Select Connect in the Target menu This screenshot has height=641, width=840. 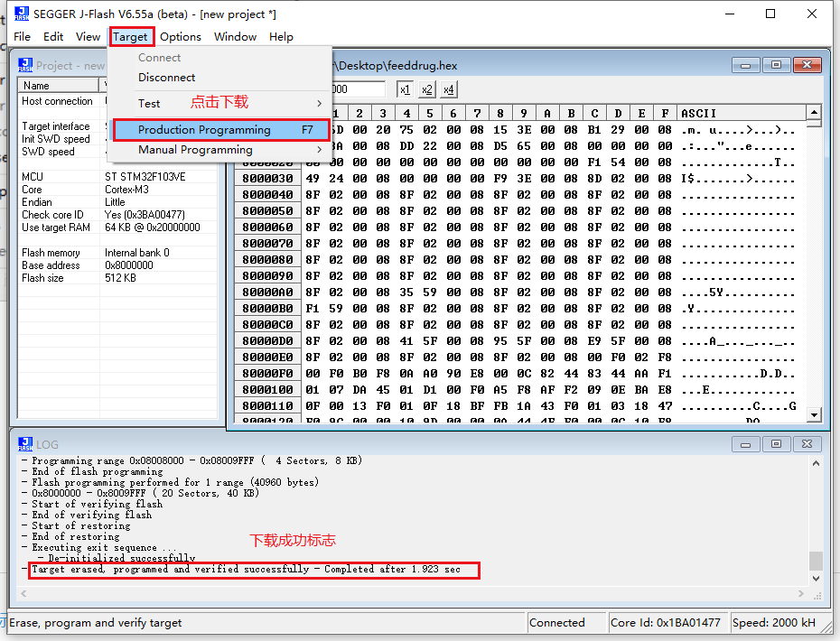click(x=159, y=57)
